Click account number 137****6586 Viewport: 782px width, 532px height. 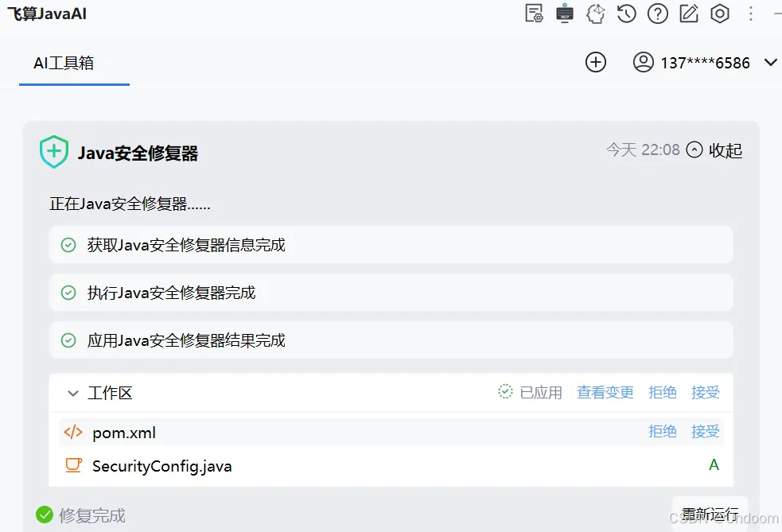(x=705, y=63)
